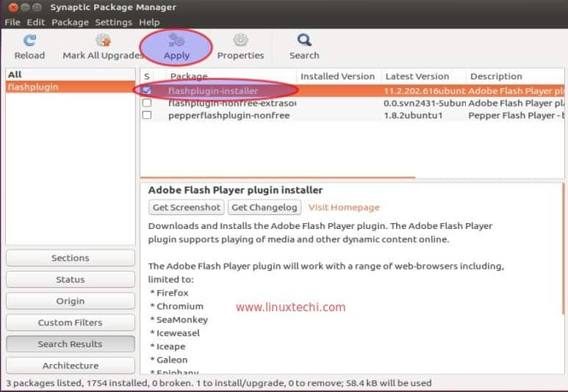568x392 pixels.
Task: Open the Package menu
Action: click(x=70, y=23)
